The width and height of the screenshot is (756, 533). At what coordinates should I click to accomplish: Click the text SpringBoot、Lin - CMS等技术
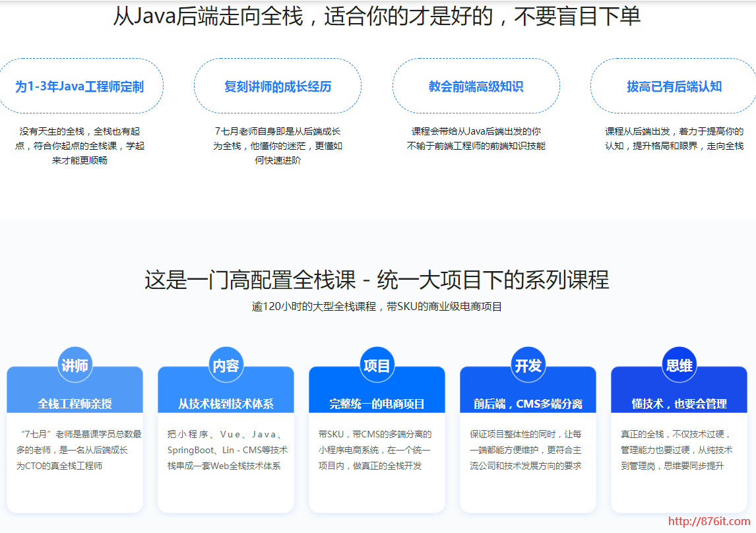(228, 450)
